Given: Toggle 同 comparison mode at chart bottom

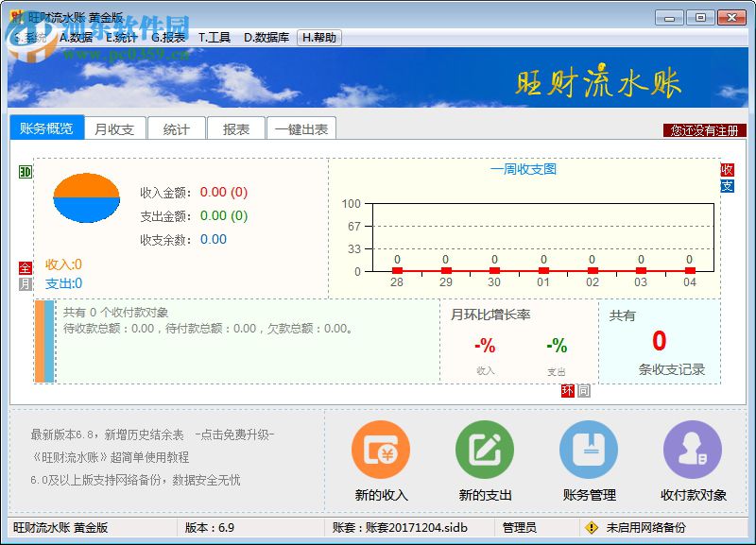Looking at the screenshot, I should (582, 390).
